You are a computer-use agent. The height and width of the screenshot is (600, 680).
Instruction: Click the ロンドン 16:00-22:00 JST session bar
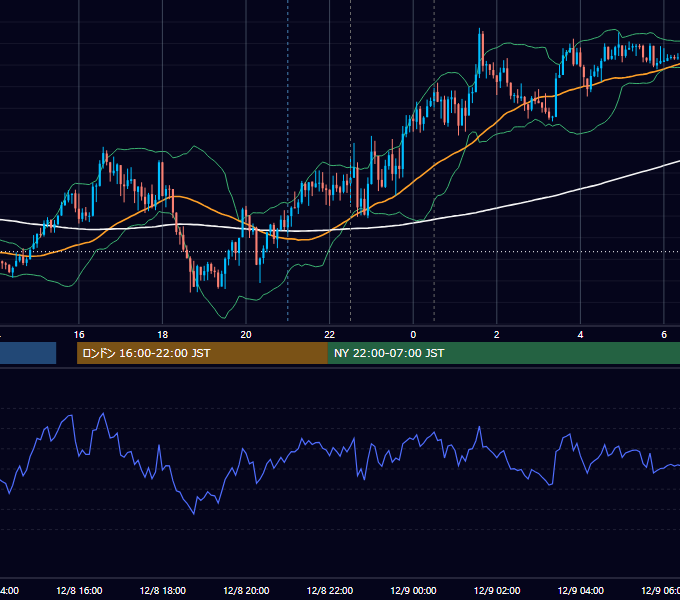[x=202, y=353]
